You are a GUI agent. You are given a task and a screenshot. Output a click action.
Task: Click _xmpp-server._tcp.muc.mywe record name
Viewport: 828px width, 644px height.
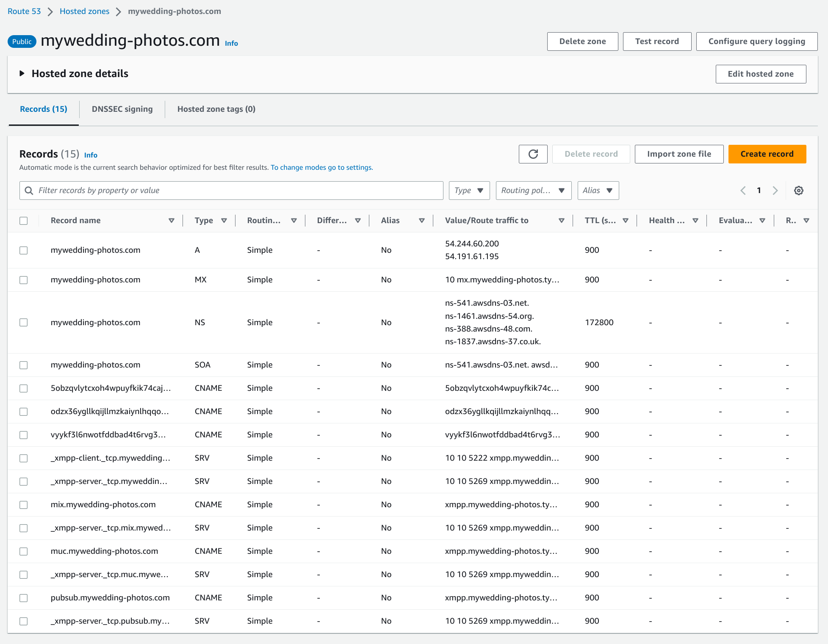(110, 575)
